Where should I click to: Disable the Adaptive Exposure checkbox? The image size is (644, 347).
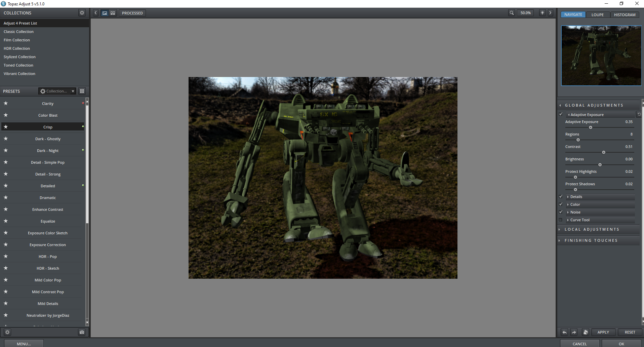(561, 114)
